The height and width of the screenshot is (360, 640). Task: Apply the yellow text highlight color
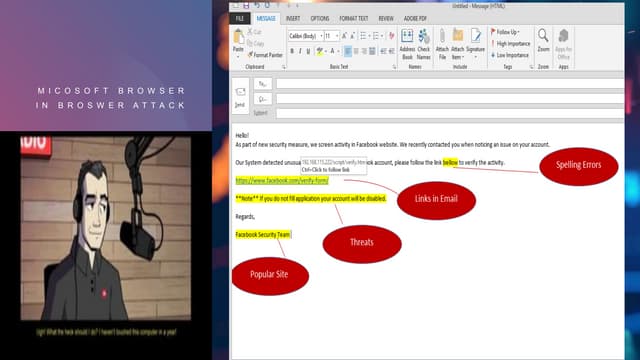(x=319, y=51)
